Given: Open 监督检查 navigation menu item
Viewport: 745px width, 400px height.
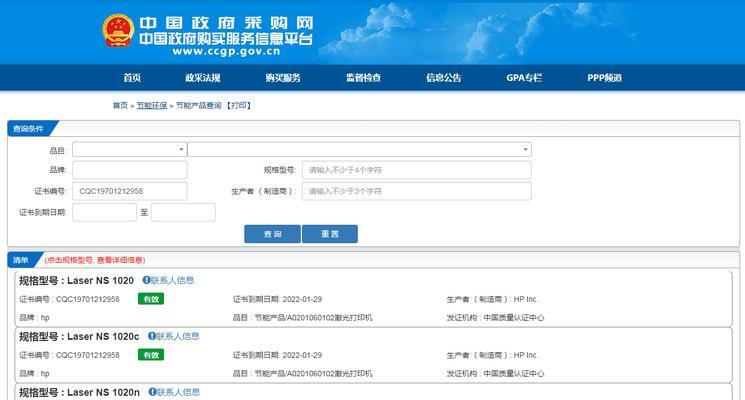Looking at the screenshot, I should point(363,77).
